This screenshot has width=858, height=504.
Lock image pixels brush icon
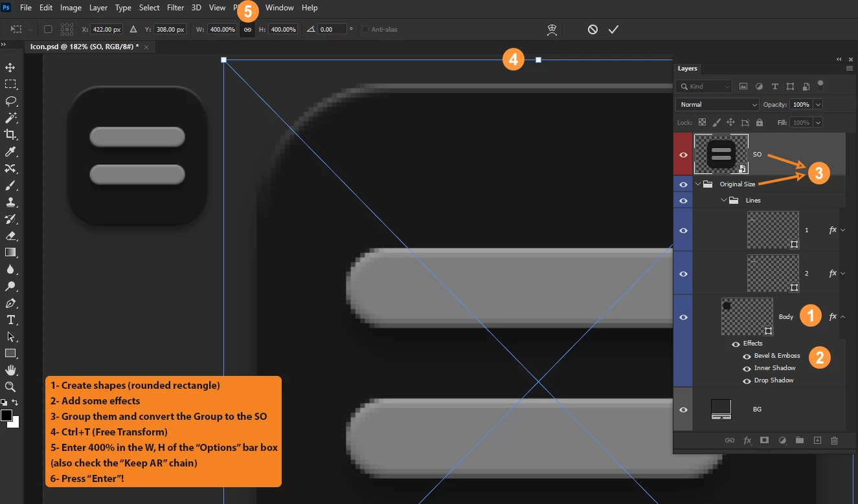(x=716, y=122)
